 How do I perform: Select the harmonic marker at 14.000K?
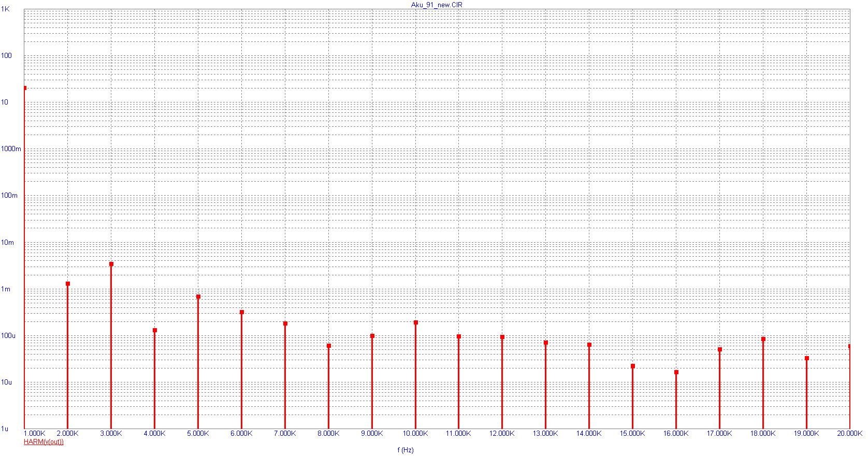tap(589, 345)
